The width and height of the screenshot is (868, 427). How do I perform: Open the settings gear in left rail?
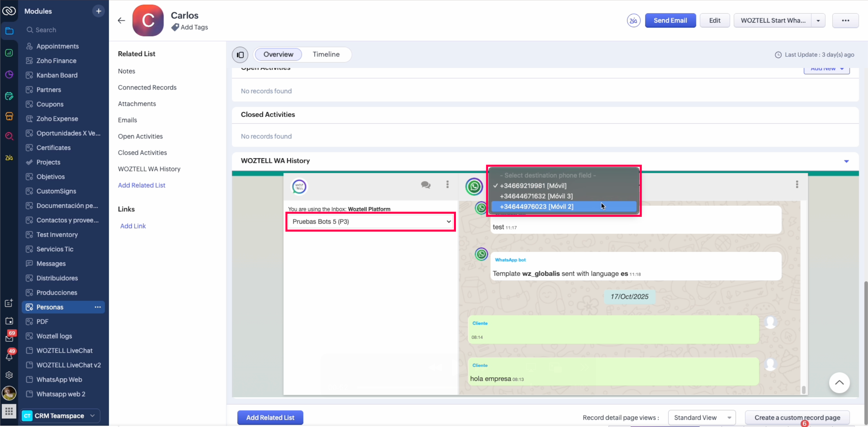point(9,375)
